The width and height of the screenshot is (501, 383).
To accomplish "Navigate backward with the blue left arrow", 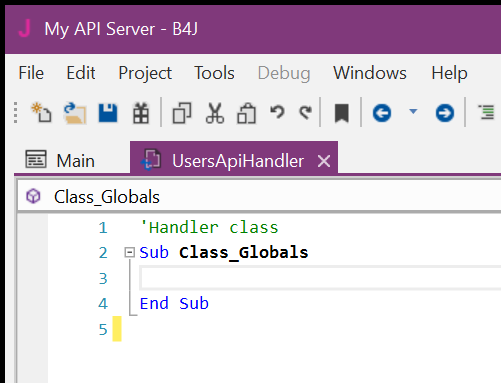I will pyautogui.click(x=382, y=113).
